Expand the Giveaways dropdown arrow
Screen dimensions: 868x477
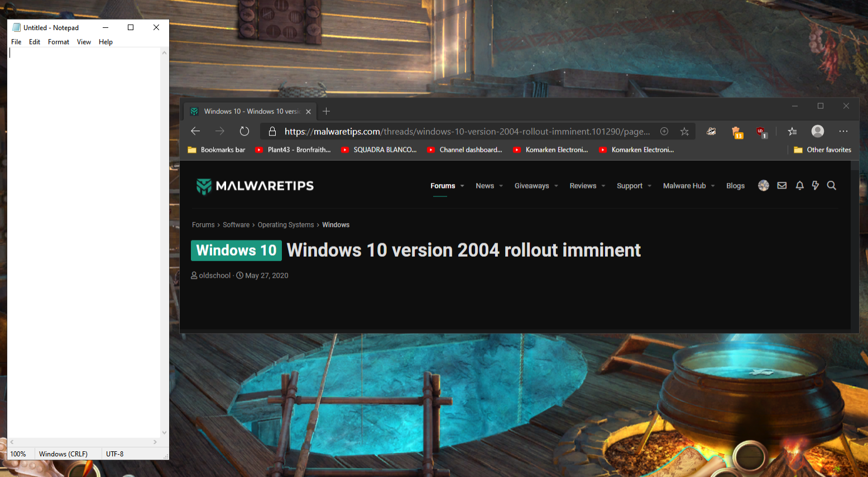tap(557, 186)
